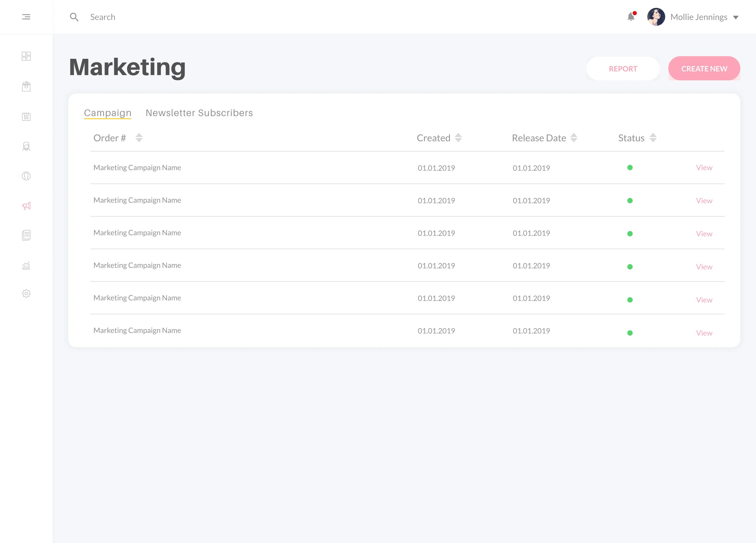This screenshot has height=543, width=756.
Task: Click Mollie Jennings' profile avatar
Action: (x=656, y=17)
